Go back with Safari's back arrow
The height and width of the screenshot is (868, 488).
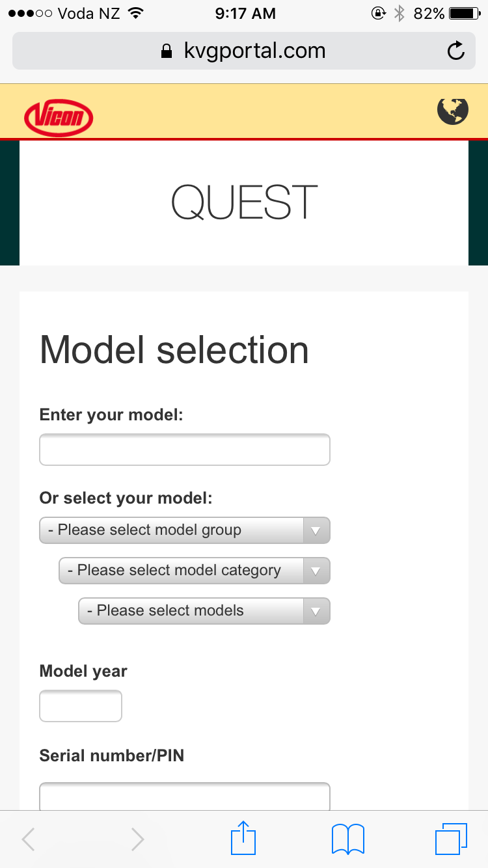(28, 839)
